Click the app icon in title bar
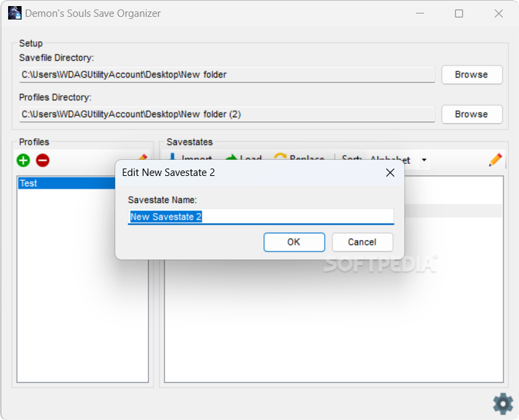Viewport: 519px width, 420px height. click(x=15, y=13)
